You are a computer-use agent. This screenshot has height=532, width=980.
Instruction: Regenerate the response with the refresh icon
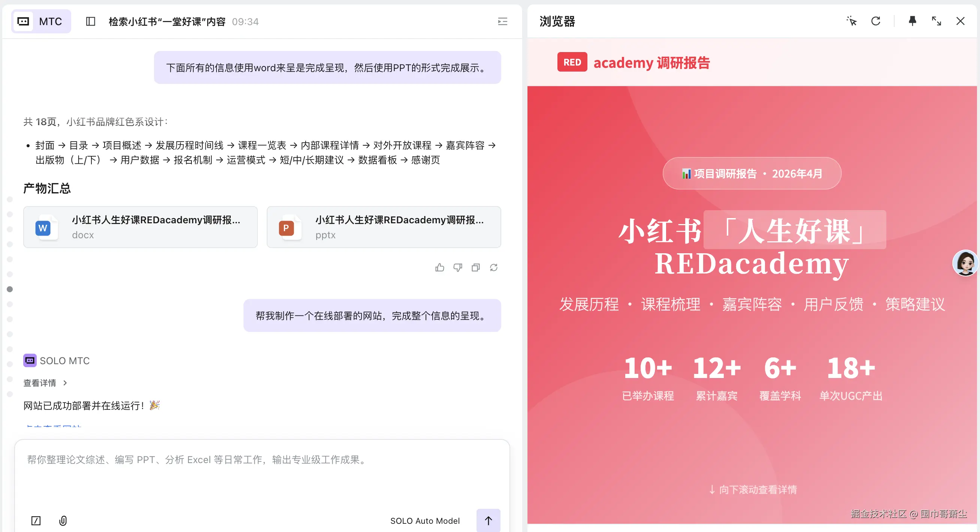tap(494, 267)
